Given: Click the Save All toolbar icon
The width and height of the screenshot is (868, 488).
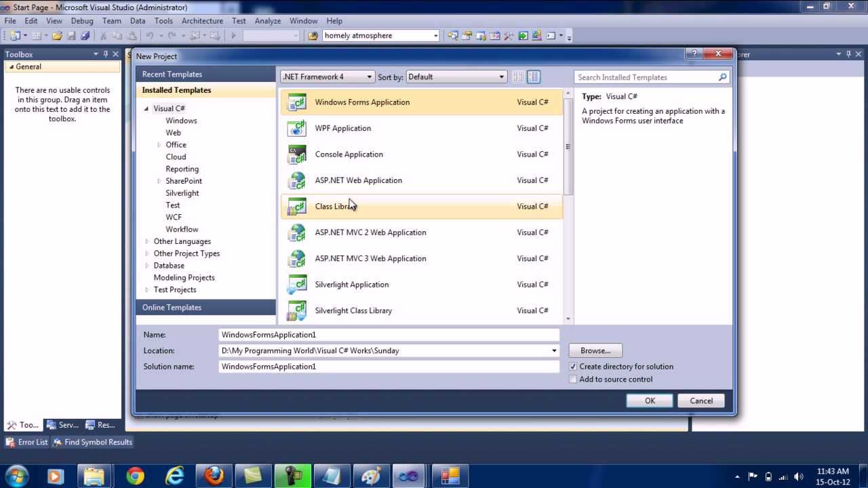Looking at the screenshot, I should pos(85,35).
